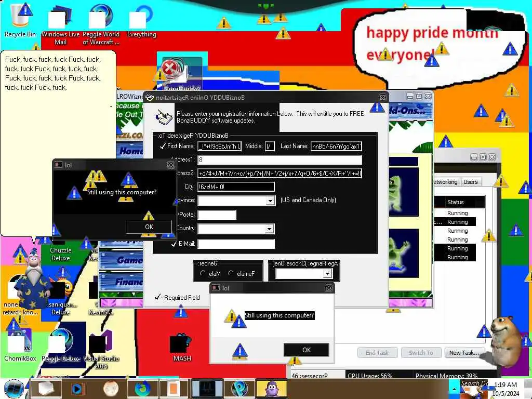Click '(US and Canada Only)' text
This screenshot has height=399, width=532.
point(308,200)
